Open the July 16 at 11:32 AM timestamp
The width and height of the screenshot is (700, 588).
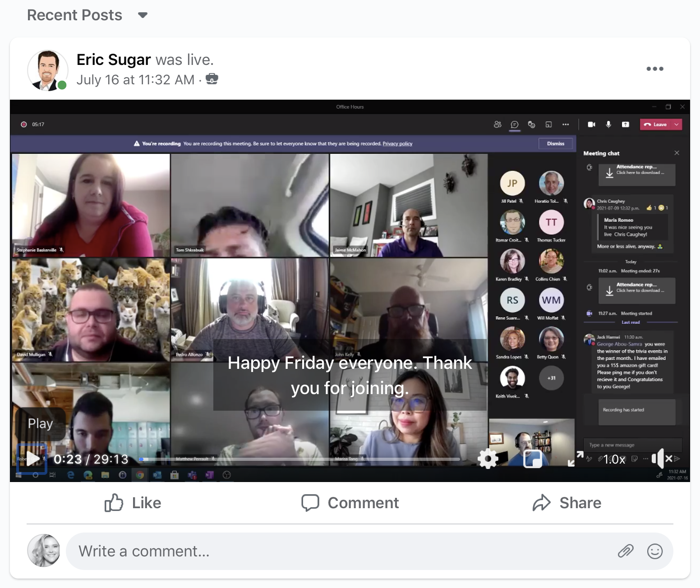click(x=135, y=80)
